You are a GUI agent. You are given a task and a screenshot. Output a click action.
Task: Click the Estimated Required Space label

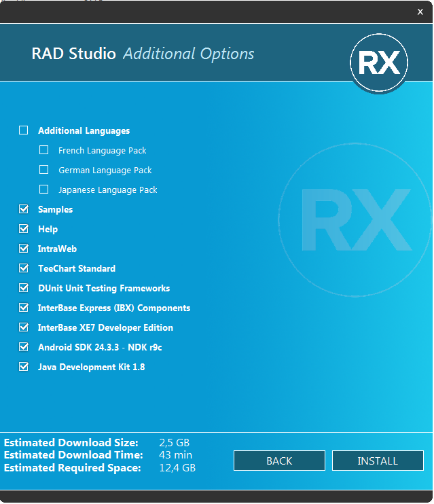click(72, 468)
